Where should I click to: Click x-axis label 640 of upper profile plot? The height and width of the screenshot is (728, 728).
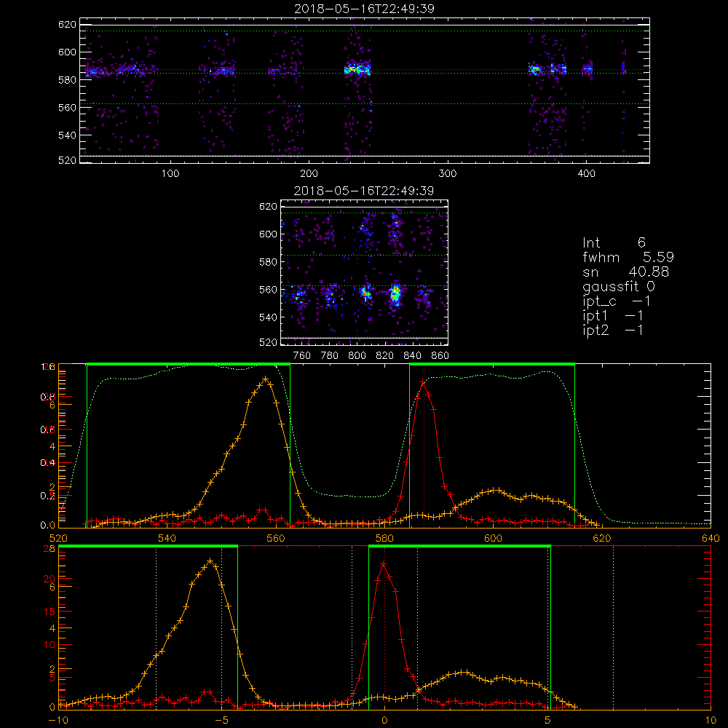pos(711,538)
